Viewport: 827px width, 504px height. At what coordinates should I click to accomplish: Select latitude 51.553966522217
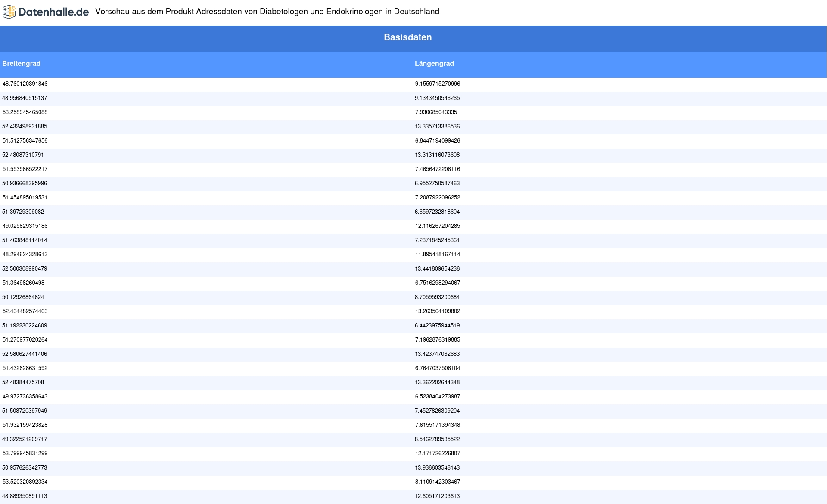(25, 169)
